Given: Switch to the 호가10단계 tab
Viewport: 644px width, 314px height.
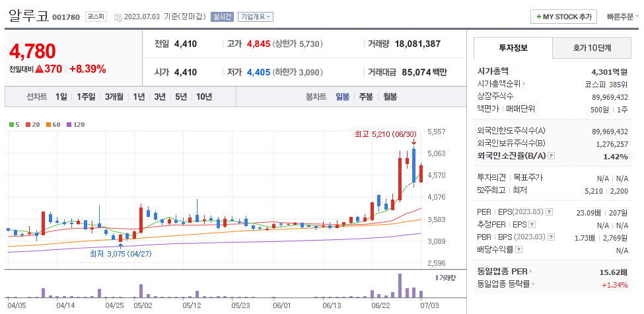Looking at the screenshot, I should 592,48.
